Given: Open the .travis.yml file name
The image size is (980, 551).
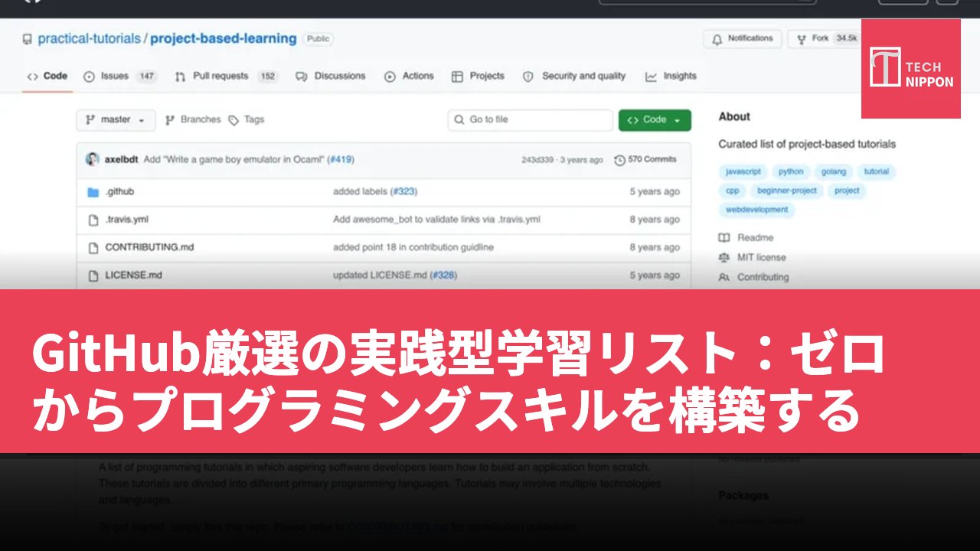Looking at the screenshot, I should coord(126,220).
